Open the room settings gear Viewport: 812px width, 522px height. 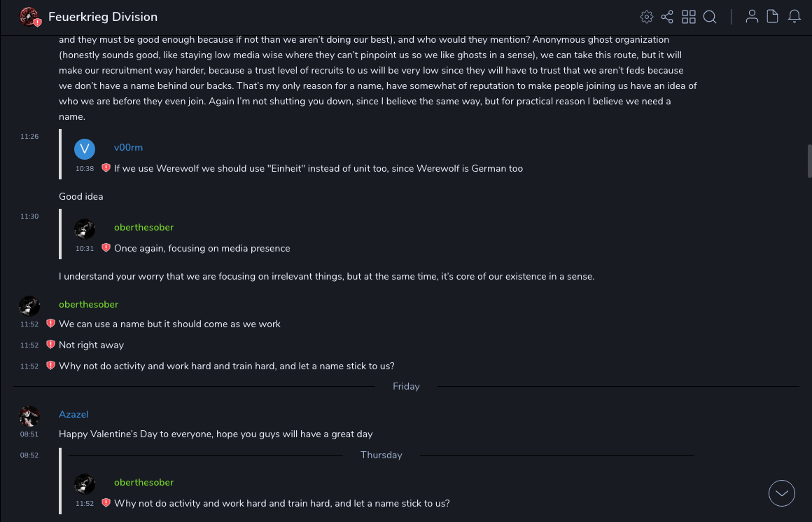(647, 17)
